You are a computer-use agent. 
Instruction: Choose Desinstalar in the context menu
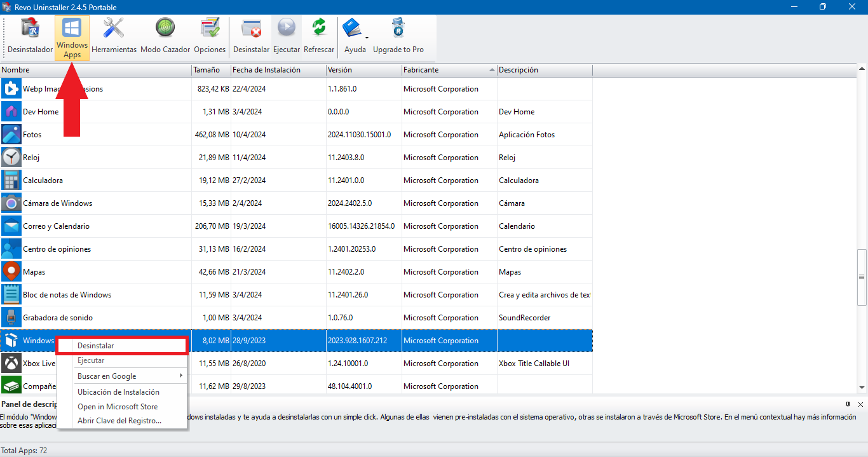point(122,346)
